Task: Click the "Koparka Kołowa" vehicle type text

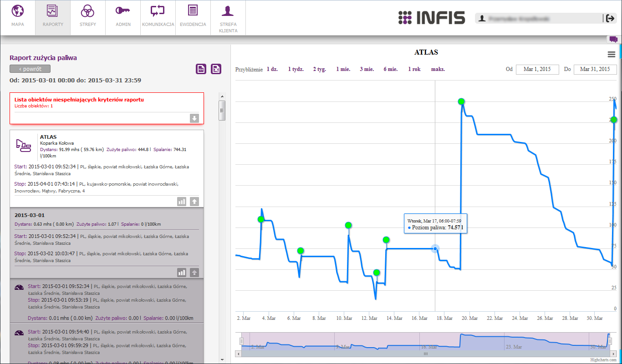Action: point(57,143)
